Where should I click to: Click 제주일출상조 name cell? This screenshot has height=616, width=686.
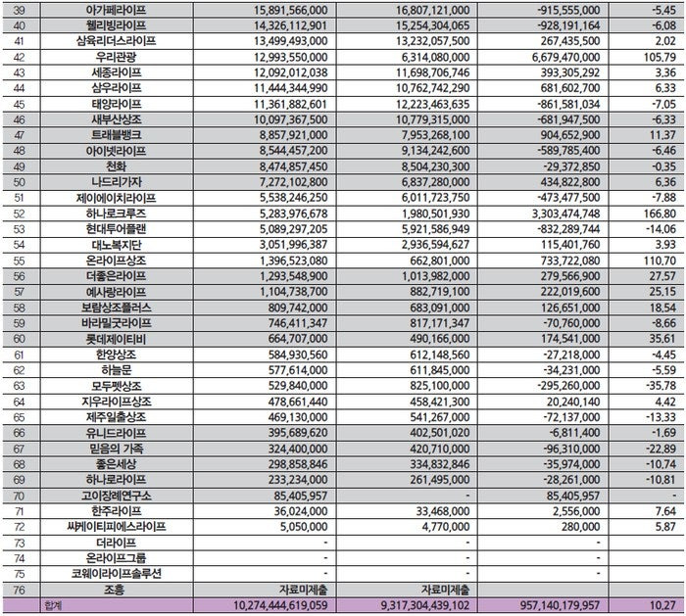(116, 417)
